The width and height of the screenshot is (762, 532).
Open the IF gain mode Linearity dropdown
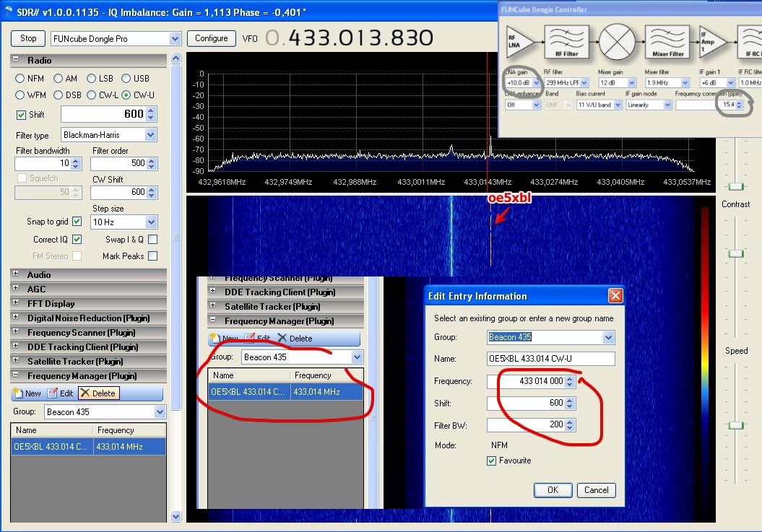(x=667, y=105)
